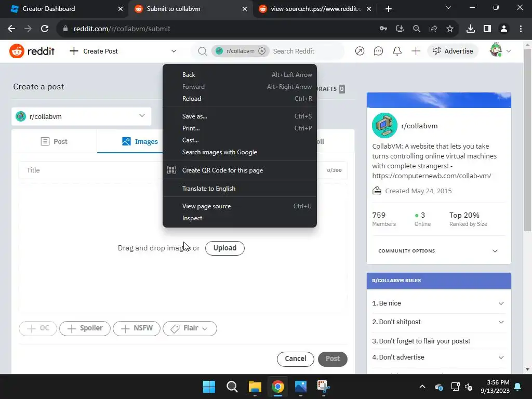Select Search images with Google
Screen dimensions: 532x399
(x=240, y=152)
